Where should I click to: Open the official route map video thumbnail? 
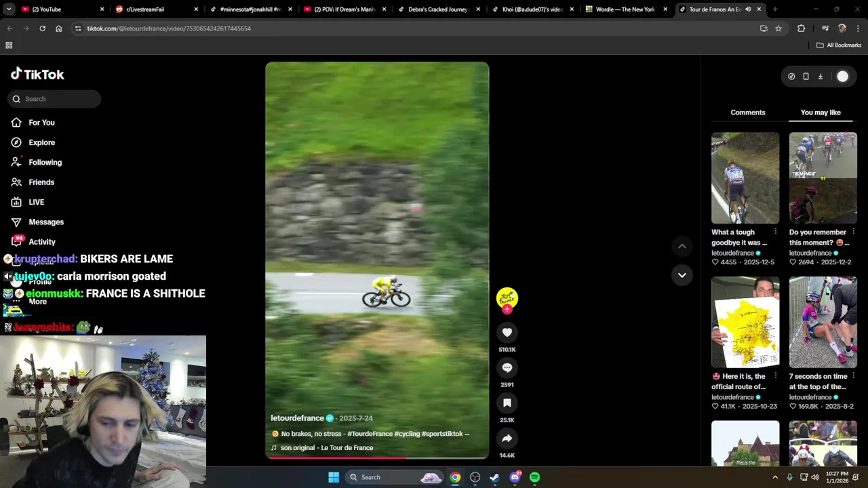tap(745, 322)
